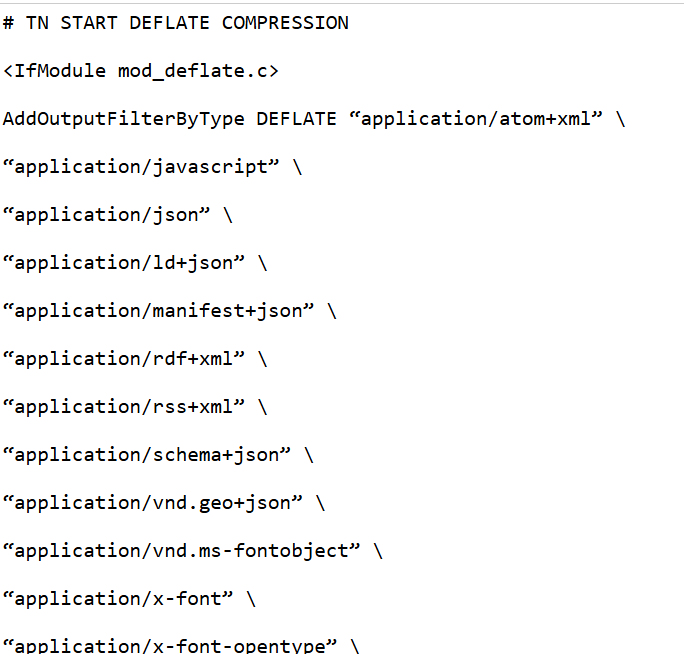Viewport: 684px width, 654px height.
Task: Click the application/schema+json line
Action: (158, 455)
